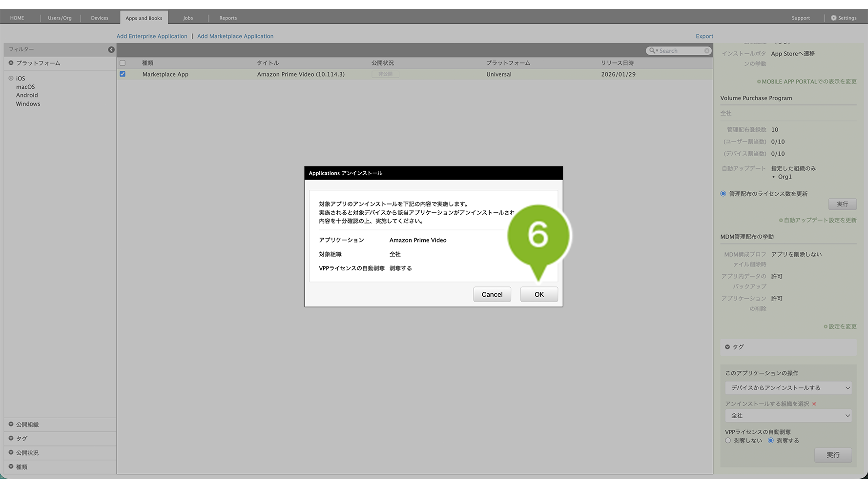Expand the タグ filter section in sidebar

pos(11,438)
